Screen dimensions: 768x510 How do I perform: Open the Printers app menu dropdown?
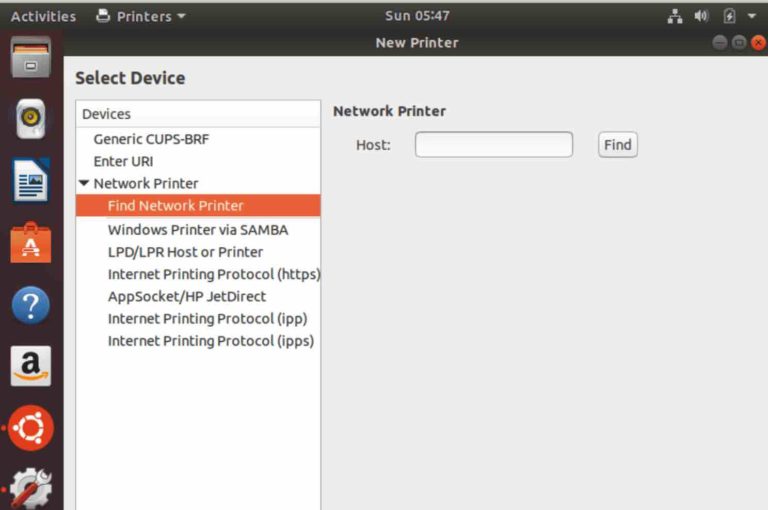tap(141, 16)
